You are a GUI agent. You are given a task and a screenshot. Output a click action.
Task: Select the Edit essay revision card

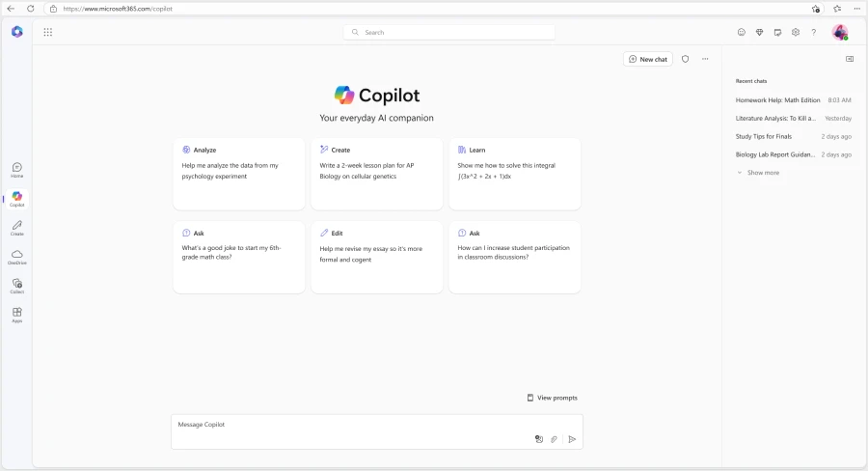(x=377, y=257)
